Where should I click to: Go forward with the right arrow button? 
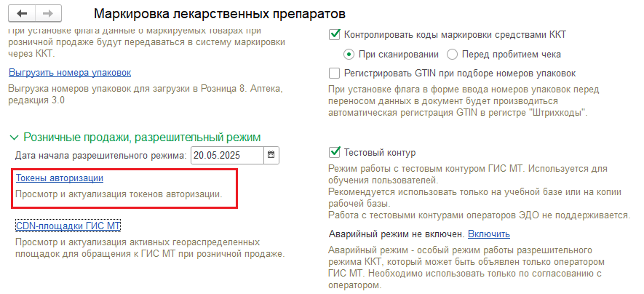click(x=49, y=14)
